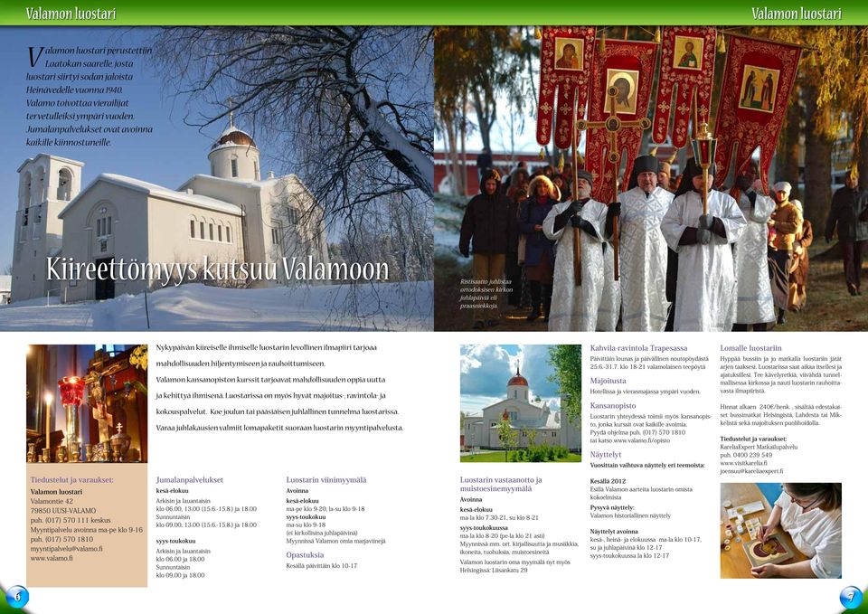The height and width of the screenshot is (614, 868).
Task: Click 'Hotellissa ja vierasmajassa ympäri vuoden' text
Action: pos(645,392)
